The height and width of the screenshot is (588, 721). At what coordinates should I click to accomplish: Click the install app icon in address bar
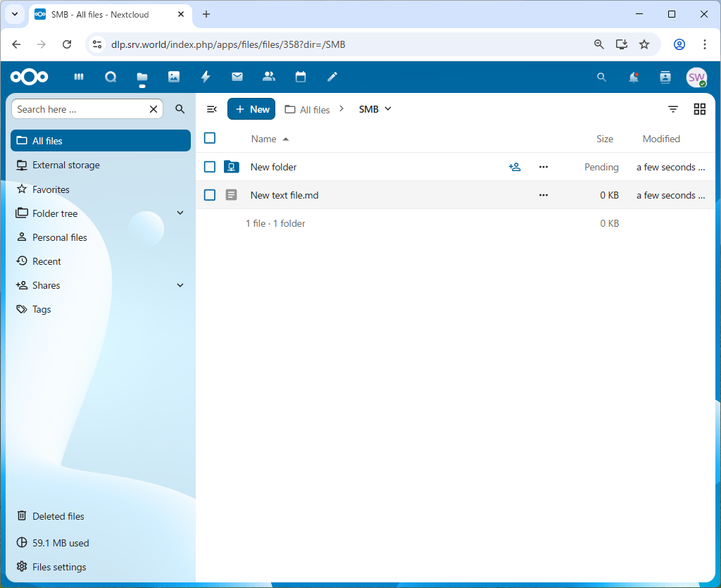pos(622,44)
